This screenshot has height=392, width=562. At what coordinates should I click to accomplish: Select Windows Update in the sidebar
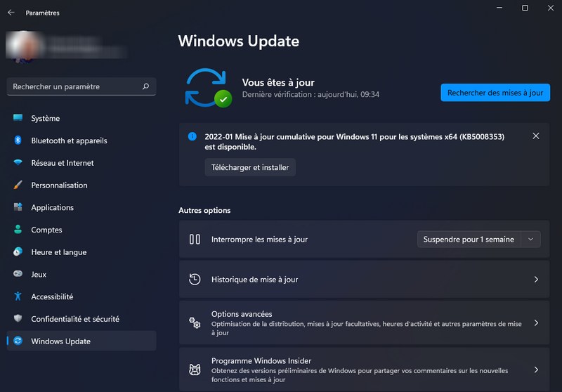(x=81, y=341)
